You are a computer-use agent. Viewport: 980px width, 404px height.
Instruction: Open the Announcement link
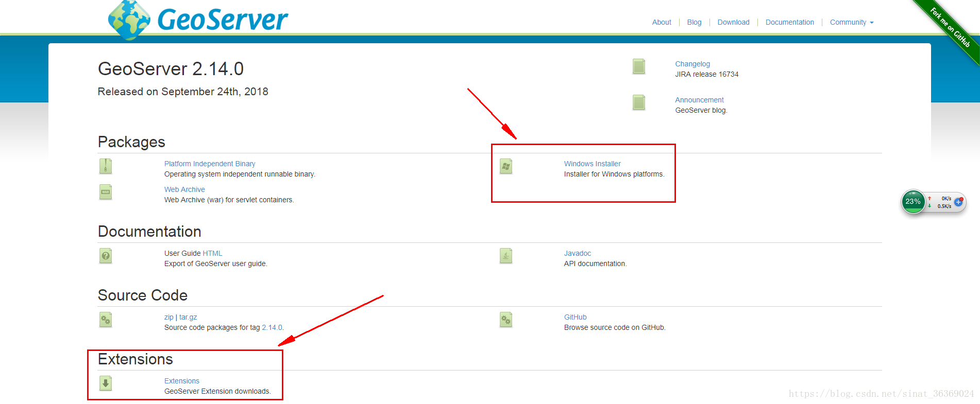[x=699, y=100]
